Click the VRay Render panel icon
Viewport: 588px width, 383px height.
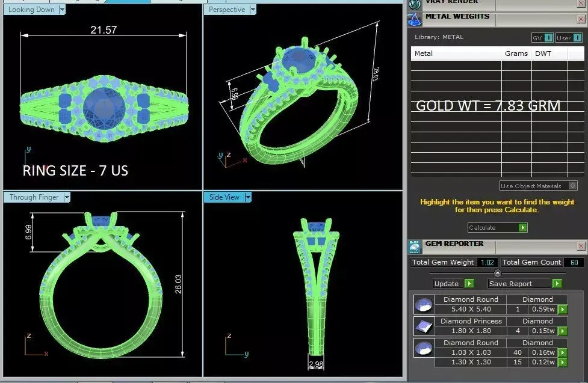tap(415, 4)
